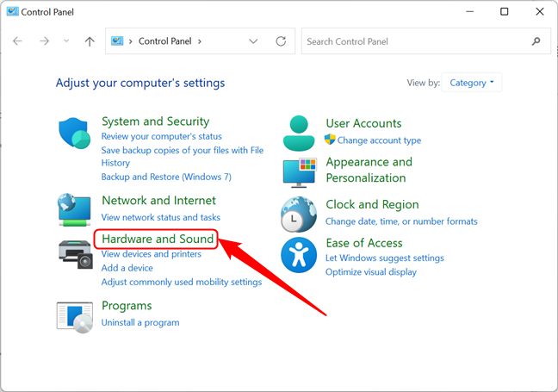Click Optimize visual display link
The height and width of the screenshot is (392, 558).
click(x=371, y=272)
